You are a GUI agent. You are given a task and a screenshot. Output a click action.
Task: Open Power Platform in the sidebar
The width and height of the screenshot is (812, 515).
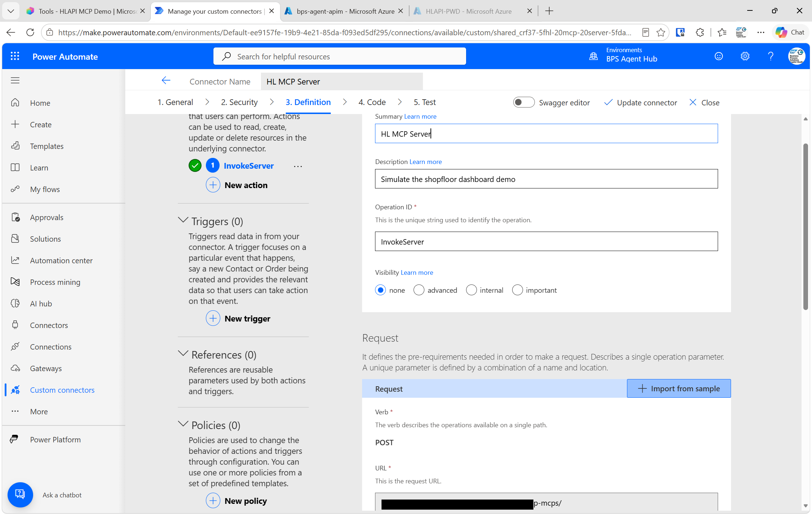[55, 439]
